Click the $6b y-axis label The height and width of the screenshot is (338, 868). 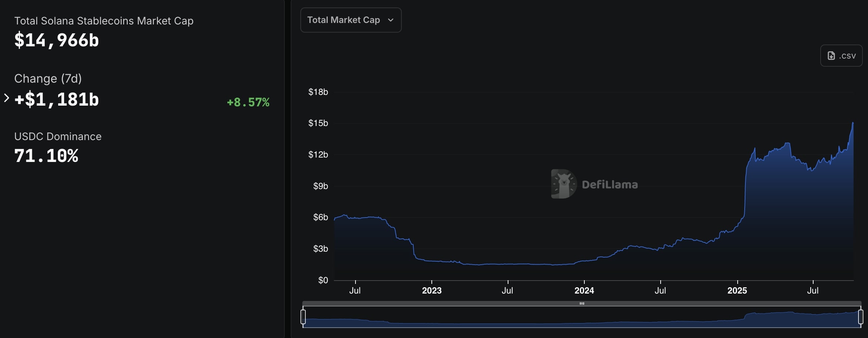click(x=320, y=217)
